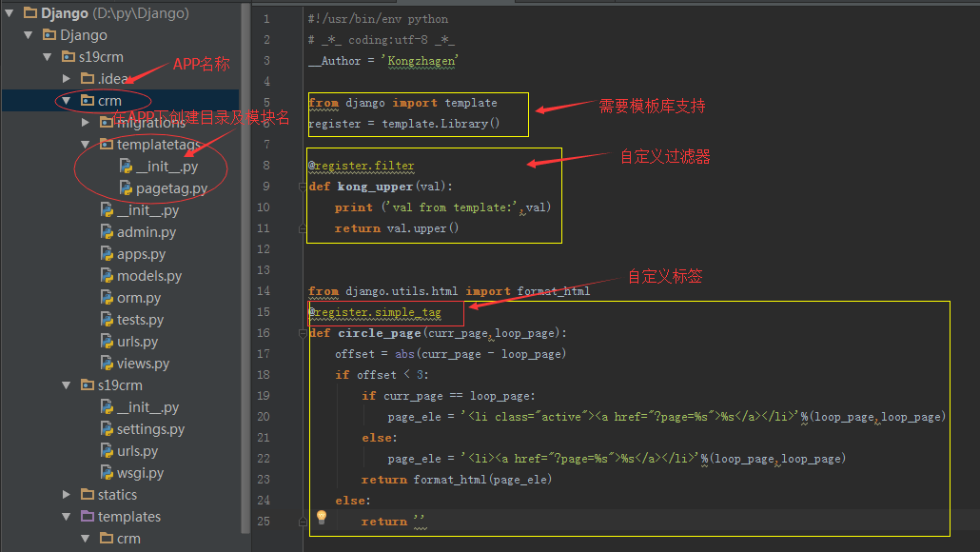Collapse the top s19crm folder arrow

48,57
